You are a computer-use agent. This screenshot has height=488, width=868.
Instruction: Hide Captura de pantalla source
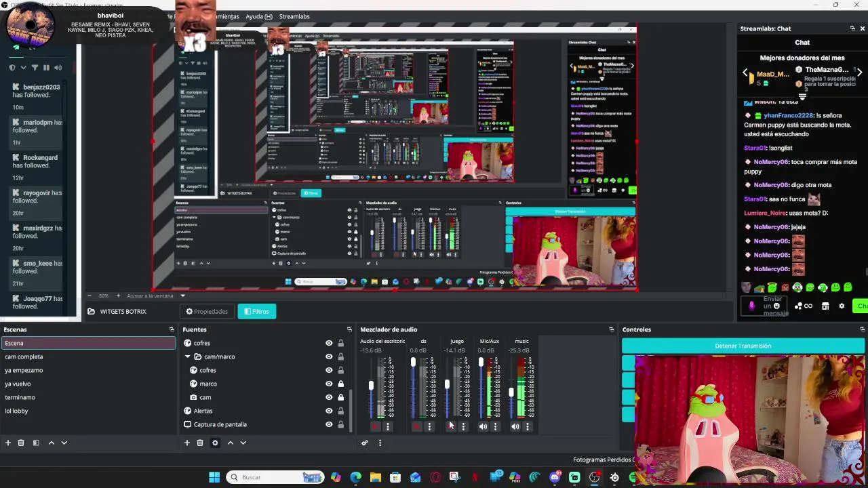[329, 424]
